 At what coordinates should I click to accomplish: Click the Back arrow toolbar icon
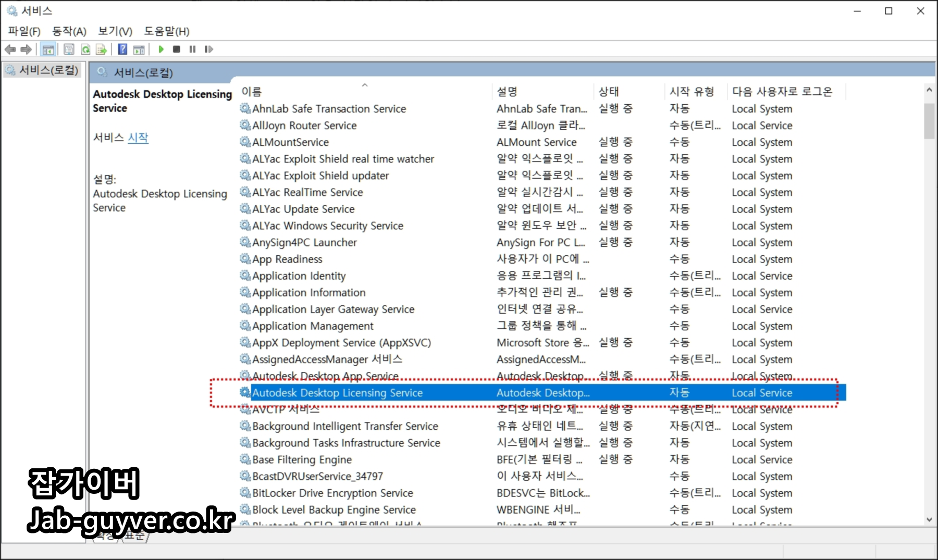(x=10, y=49)
